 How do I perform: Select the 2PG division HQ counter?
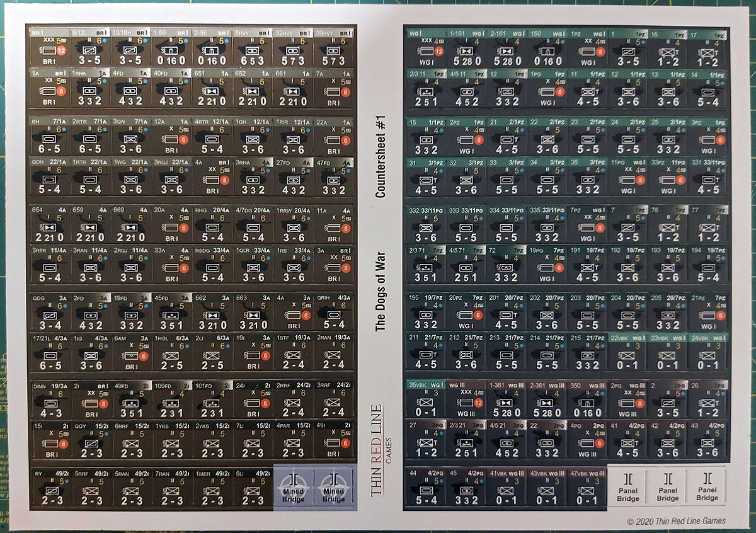pyautogui.click(x=629, y=400)
